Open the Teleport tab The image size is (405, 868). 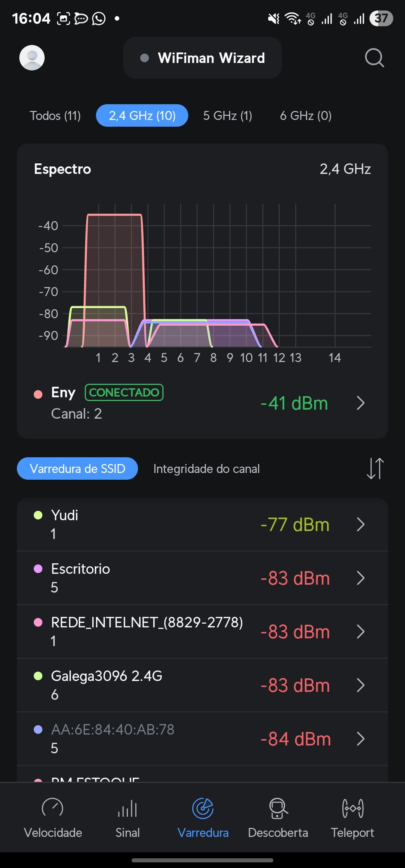(352, 817)
